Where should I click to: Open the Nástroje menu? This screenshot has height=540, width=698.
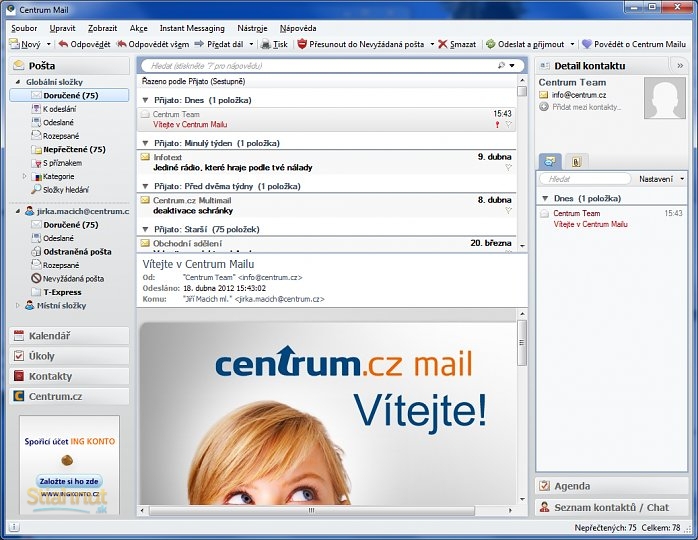tap(252, 28)
